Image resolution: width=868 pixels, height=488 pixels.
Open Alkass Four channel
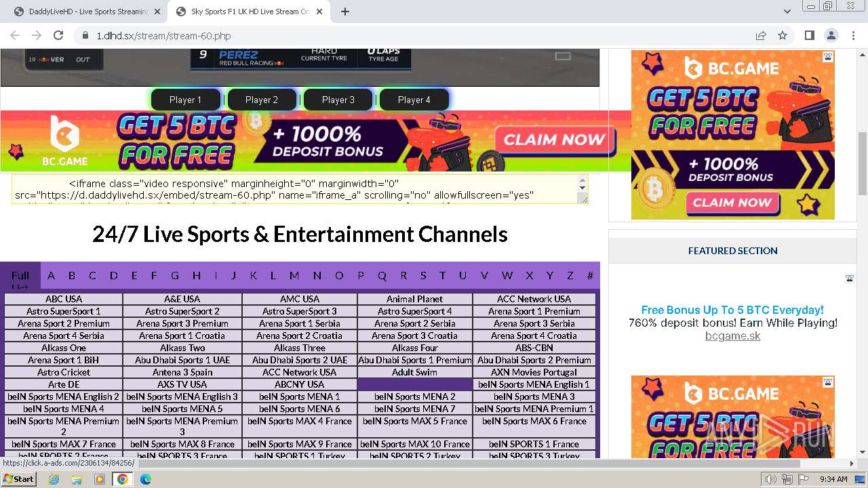point(415,348)
